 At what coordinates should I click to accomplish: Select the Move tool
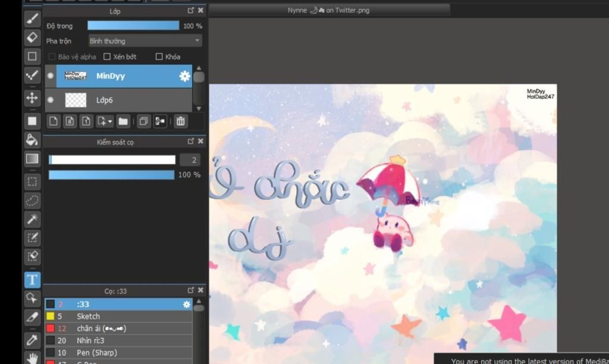click(x=32, y=98)
